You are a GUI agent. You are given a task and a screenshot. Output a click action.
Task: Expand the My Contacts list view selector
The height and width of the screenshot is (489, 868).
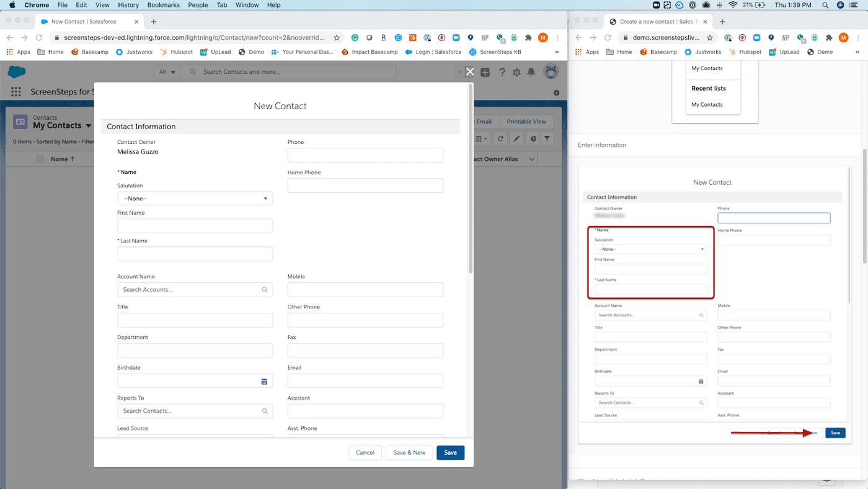point(89,126)
